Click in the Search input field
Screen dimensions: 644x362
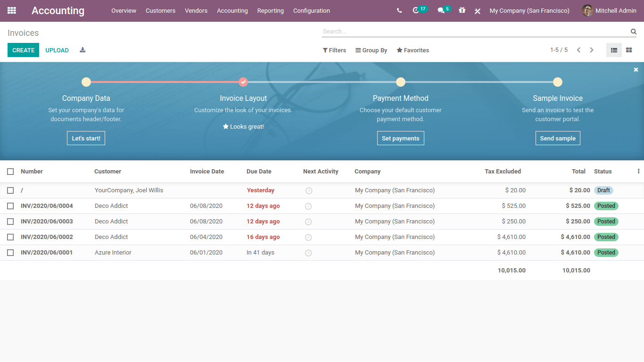[x=475, y=32]
